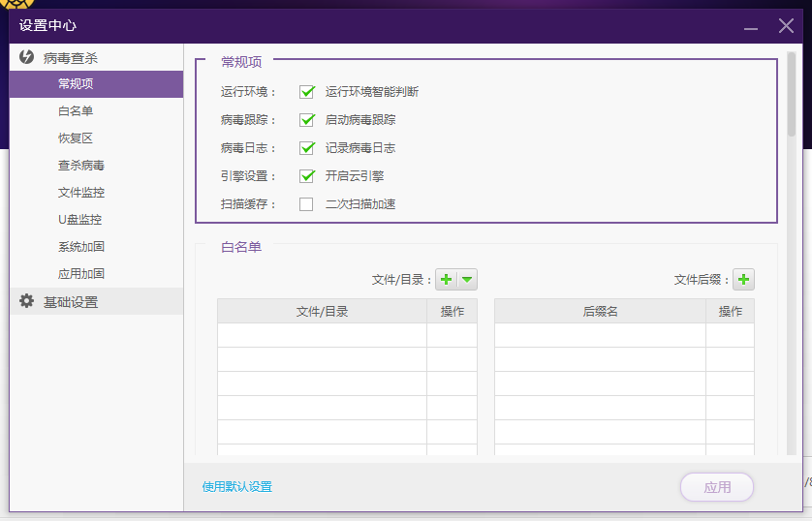Click the vertical scrollbar thumb
Screen dimensions: 812x521
[791, 94]
